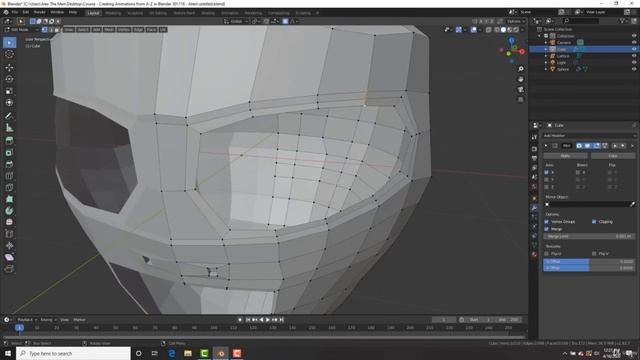This screenshot has height=360, width=640.
Task: Hide the Light object via eye icon
Action: point(634,62)
